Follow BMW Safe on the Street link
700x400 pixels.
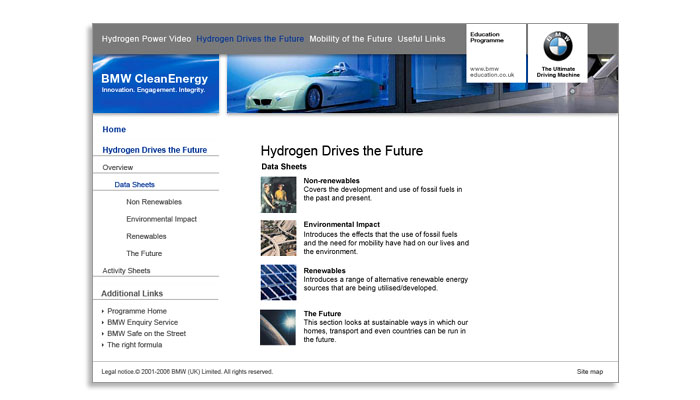pyautogui.click(x=146, y=333)
